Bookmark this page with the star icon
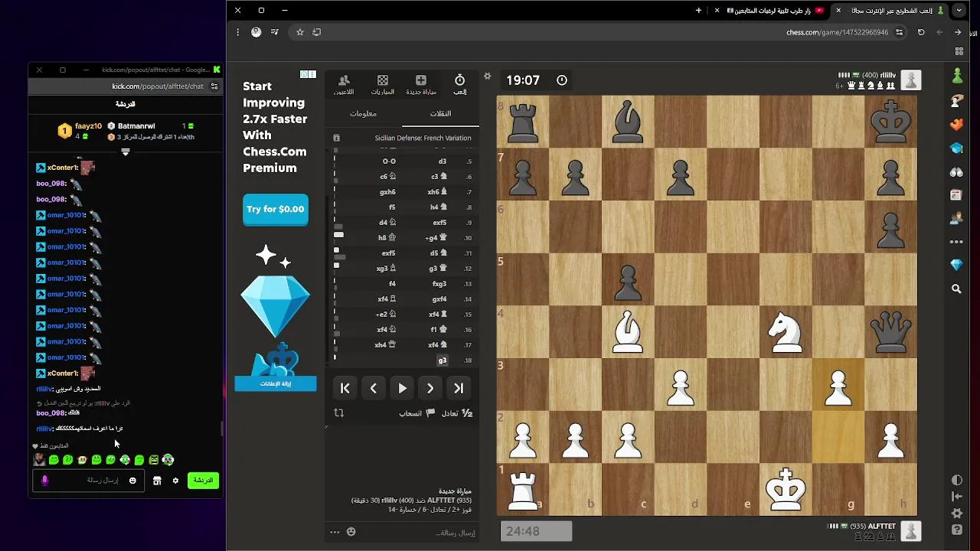 pos(300,32)
